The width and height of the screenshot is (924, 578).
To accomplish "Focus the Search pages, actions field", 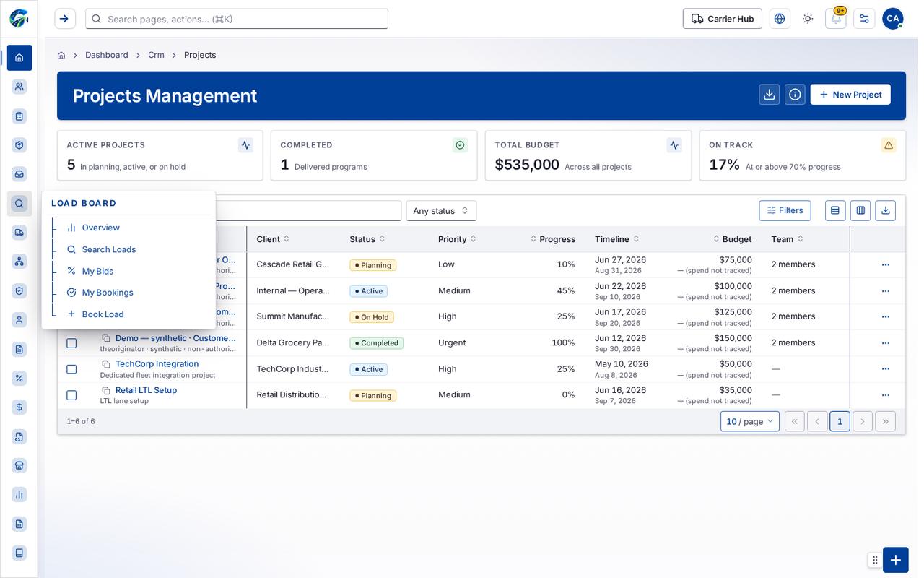I will coord(237,19).
